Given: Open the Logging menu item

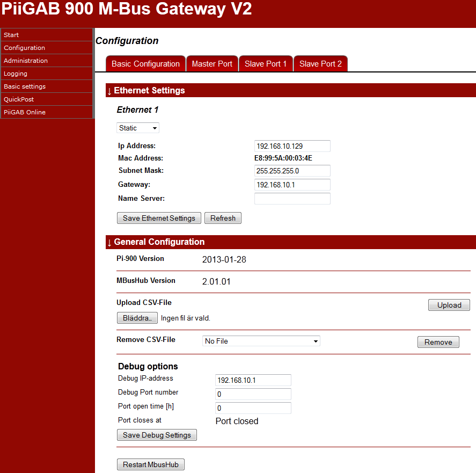Looking at the screenshot, I should click(47, 74).
